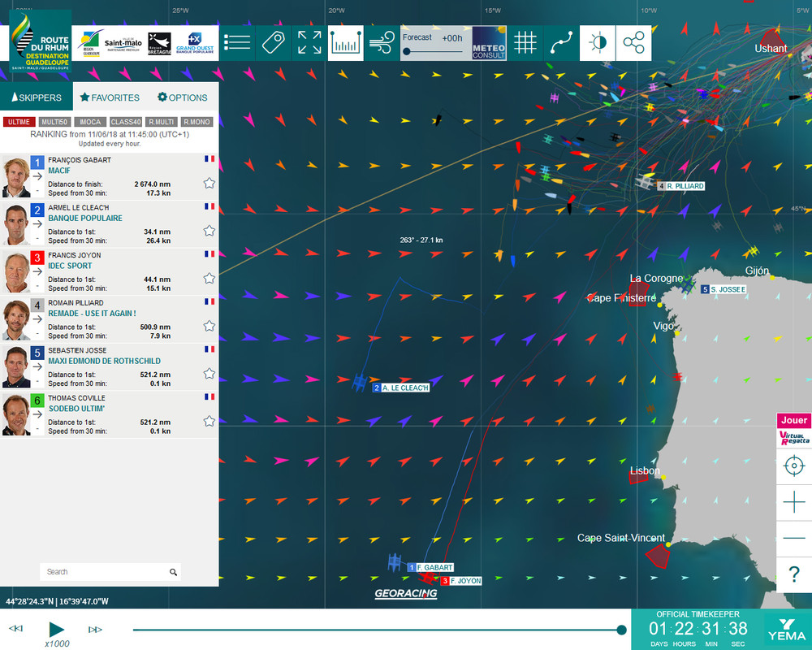Open the skippers list panel icon
This screenshot has width=812, height=650.
(237, 43)
